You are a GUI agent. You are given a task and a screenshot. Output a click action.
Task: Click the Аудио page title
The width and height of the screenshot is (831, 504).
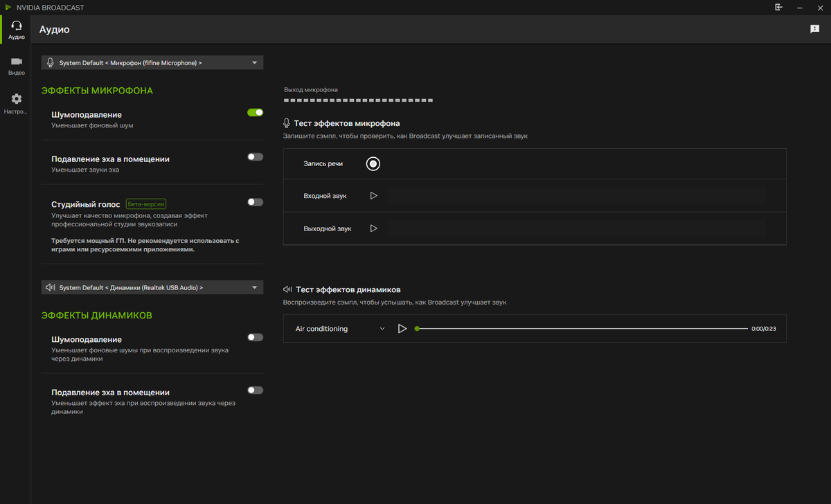pyautogui.click(x=54, y=30)
